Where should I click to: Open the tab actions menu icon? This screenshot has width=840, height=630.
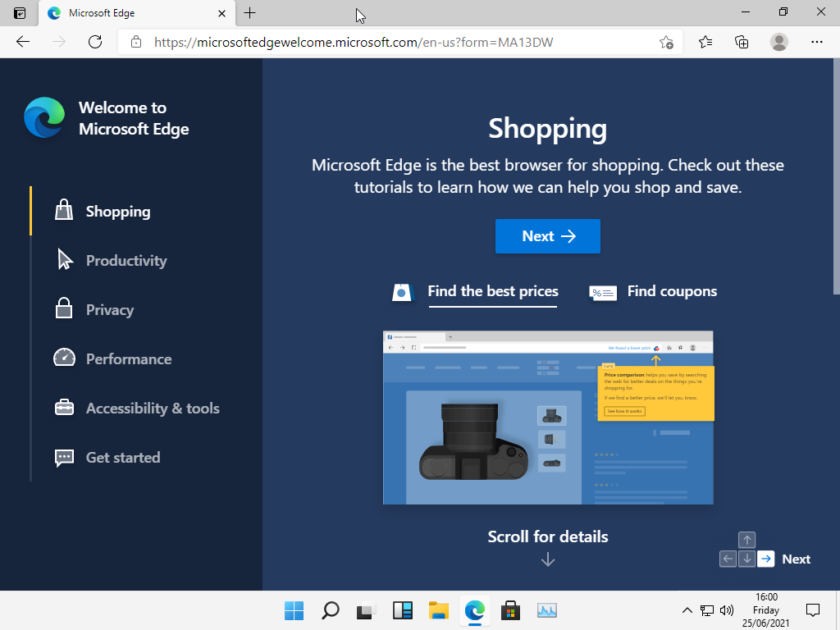pyautogui.click(x=20, y=13)
